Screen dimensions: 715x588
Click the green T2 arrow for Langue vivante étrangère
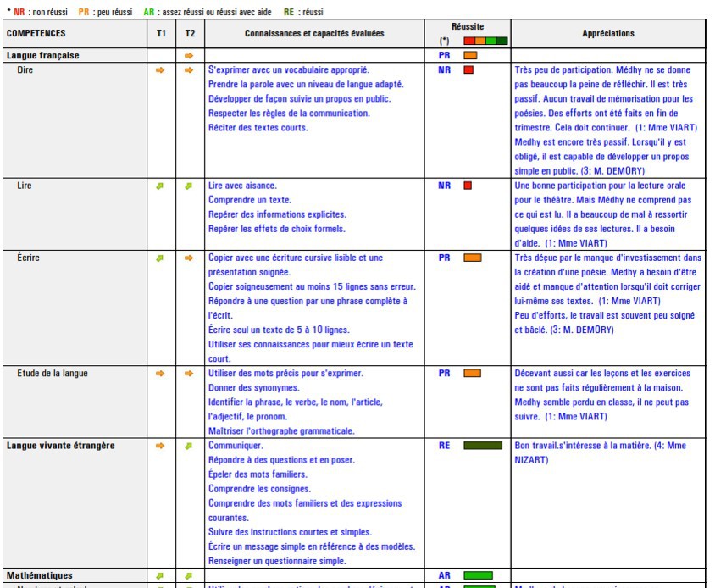click(189, 447)
